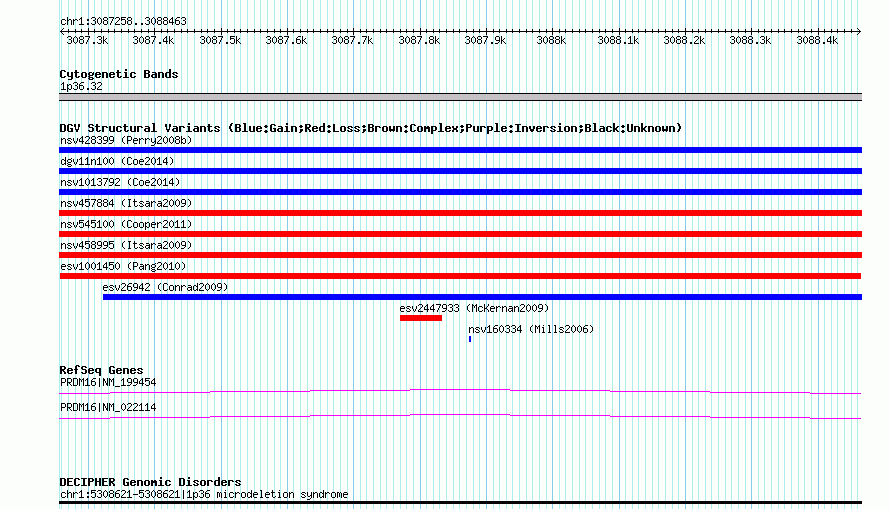Click the blue gain bar under dgv11n100
Screen dimensions: 890x509
pyautogui.click(x=460, y=171)
